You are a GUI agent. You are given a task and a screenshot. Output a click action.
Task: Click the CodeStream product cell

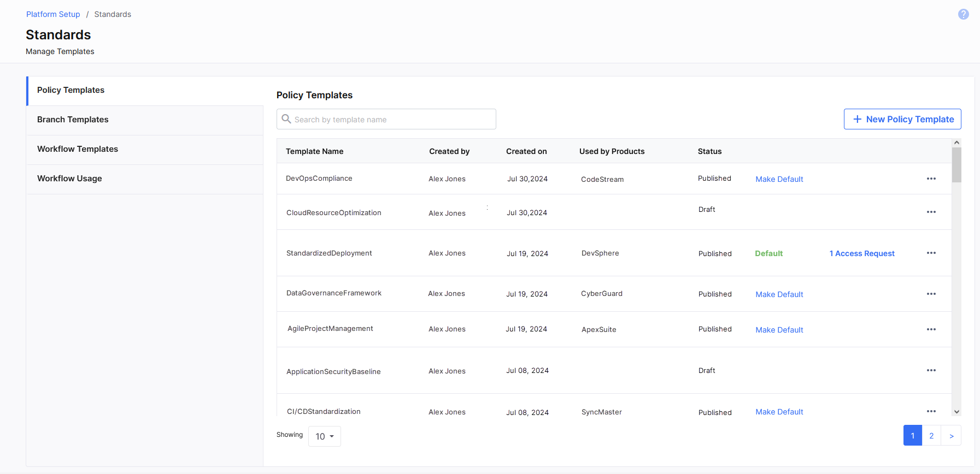pyautogui.click(x=602, y=179)
